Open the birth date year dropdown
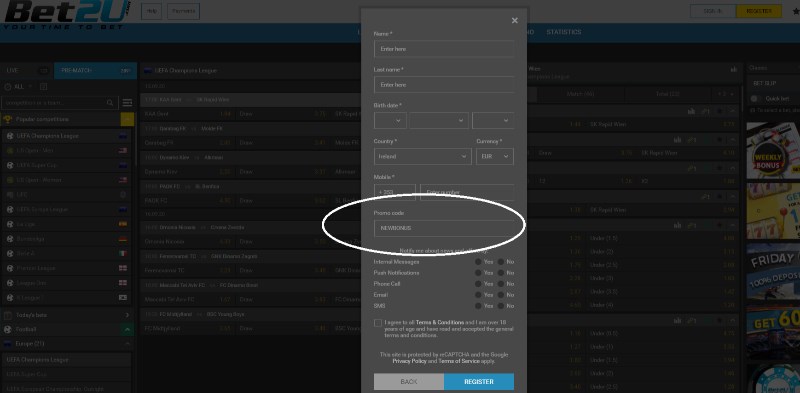Screen dimensions: 800x393 tap(493, 120)
